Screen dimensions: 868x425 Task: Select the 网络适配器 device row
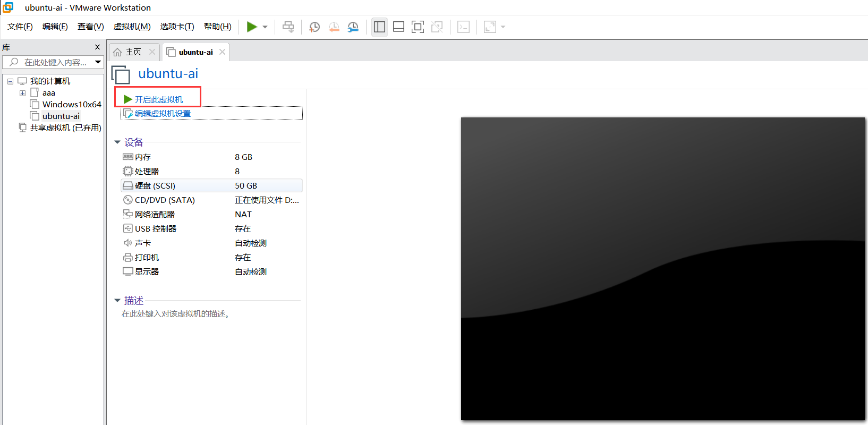[211, 215]
